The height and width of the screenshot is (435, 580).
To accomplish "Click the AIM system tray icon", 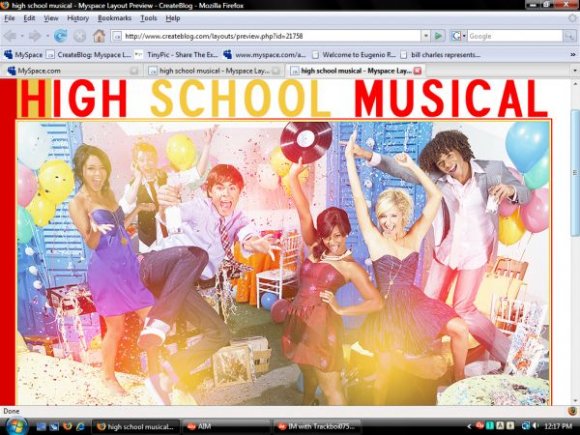I will [480, 426].
